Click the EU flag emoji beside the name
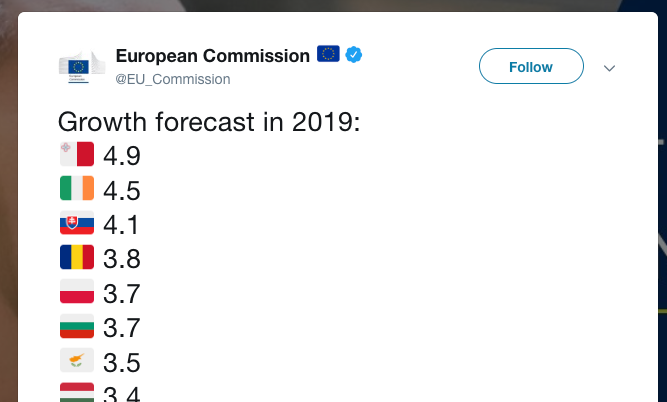Image resolution: width=667 pixels, height=402 pixels. pos(328,54)
